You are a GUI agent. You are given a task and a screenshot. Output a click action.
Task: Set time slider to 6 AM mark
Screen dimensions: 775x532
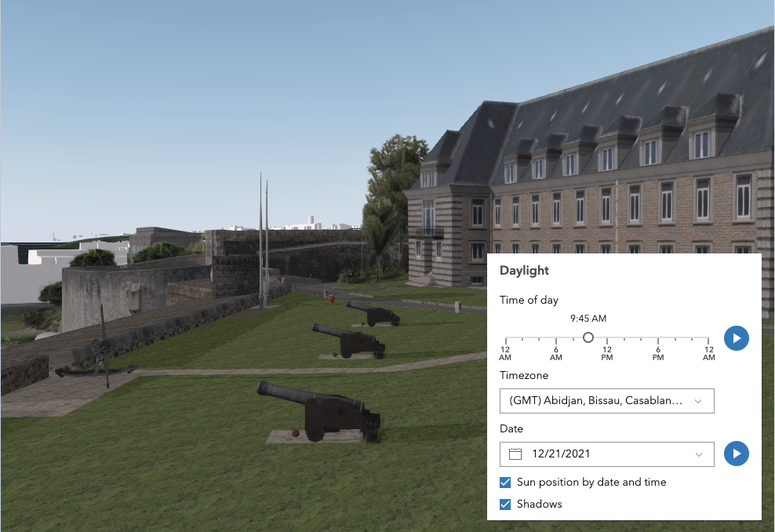pos(556,338)
